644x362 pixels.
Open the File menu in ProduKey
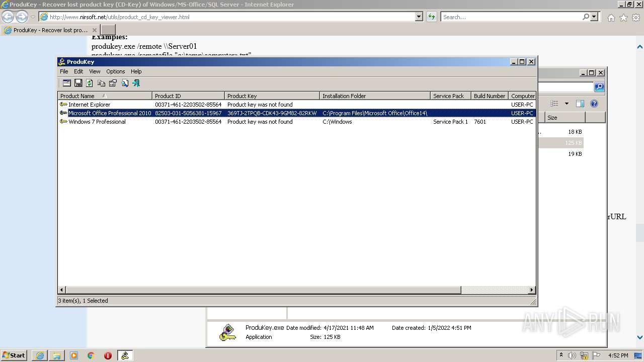coord(64,71)
